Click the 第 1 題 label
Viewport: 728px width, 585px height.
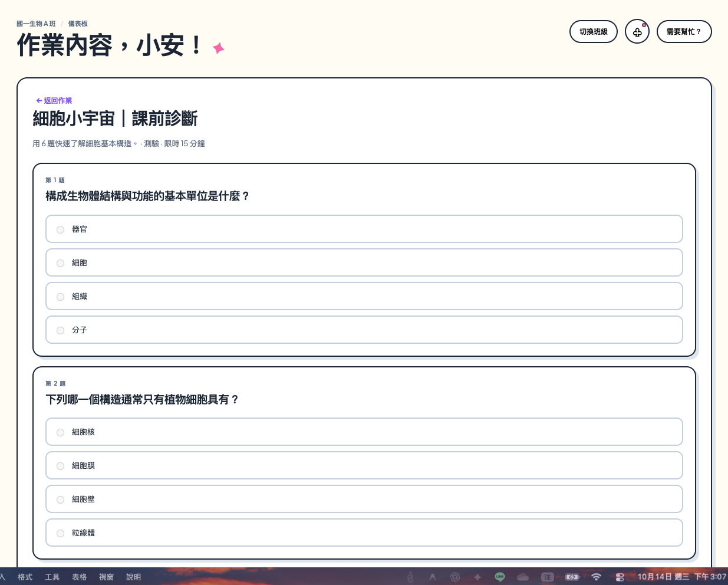coord(55,180)
